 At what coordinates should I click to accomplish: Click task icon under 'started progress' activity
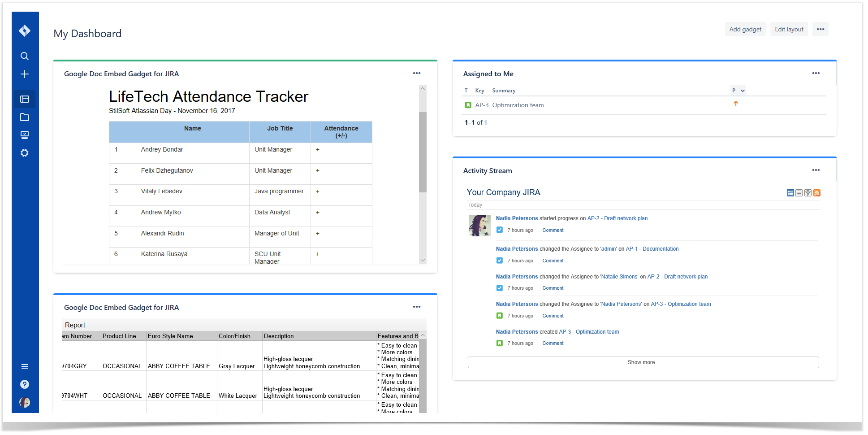(499, 230)
